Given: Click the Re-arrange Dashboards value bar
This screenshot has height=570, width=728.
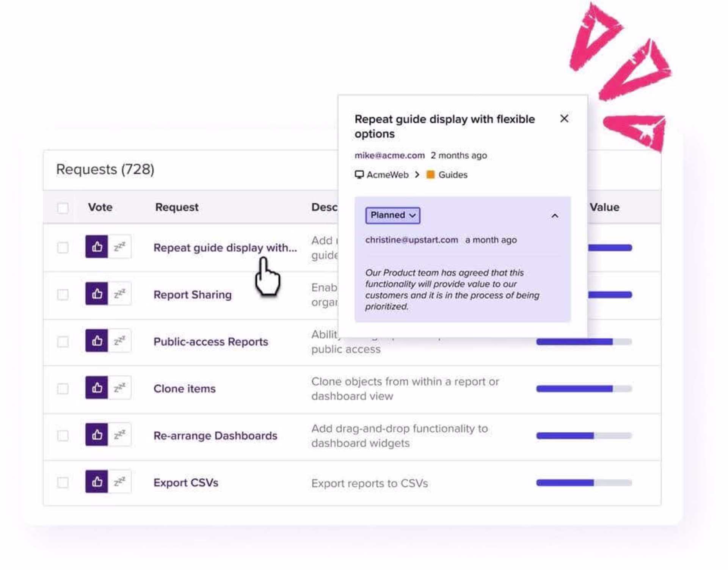Looking at the screenshot, I should pos(584,436).
